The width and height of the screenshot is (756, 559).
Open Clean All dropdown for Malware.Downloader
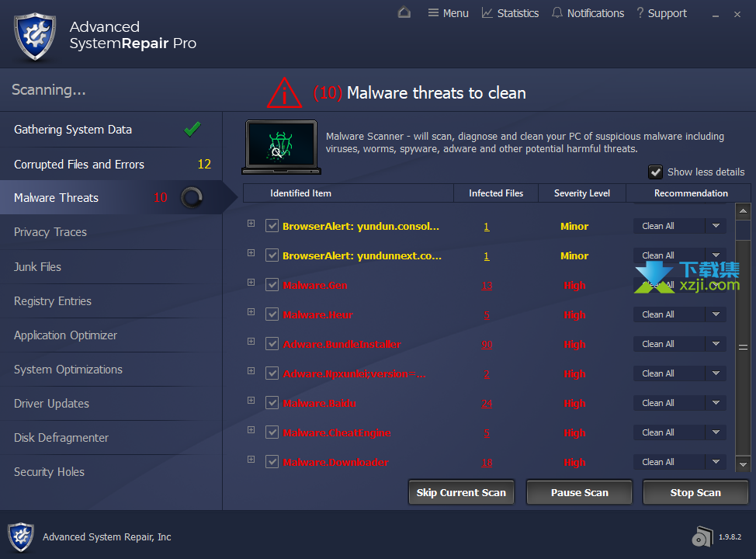[x=716, y=462]
